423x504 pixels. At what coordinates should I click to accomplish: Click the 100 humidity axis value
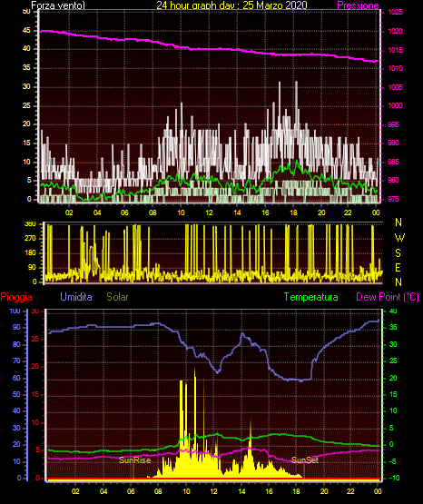15,311
